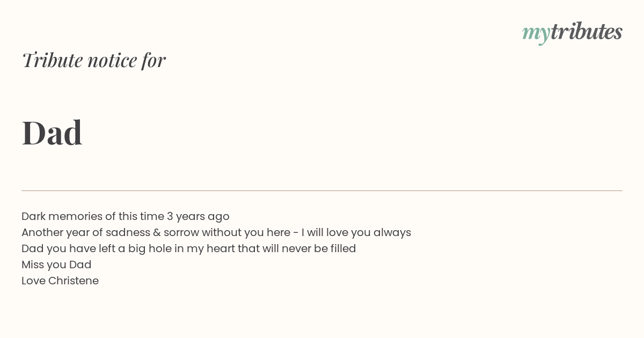Click the dark "tributes" part of logo

[587, 32]
